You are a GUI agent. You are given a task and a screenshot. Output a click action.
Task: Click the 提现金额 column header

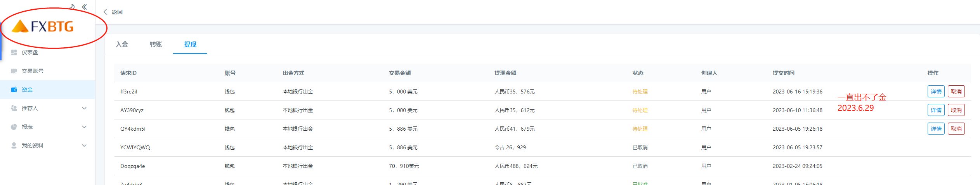[505, 73]
